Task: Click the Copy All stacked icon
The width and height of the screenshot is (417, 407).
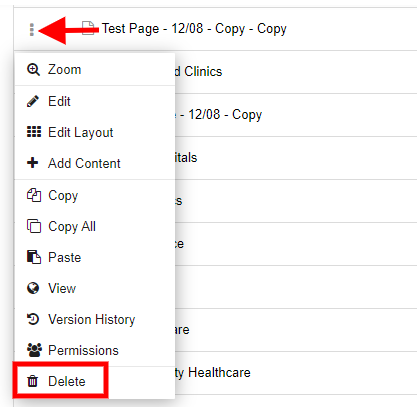Action: (34, 226)
